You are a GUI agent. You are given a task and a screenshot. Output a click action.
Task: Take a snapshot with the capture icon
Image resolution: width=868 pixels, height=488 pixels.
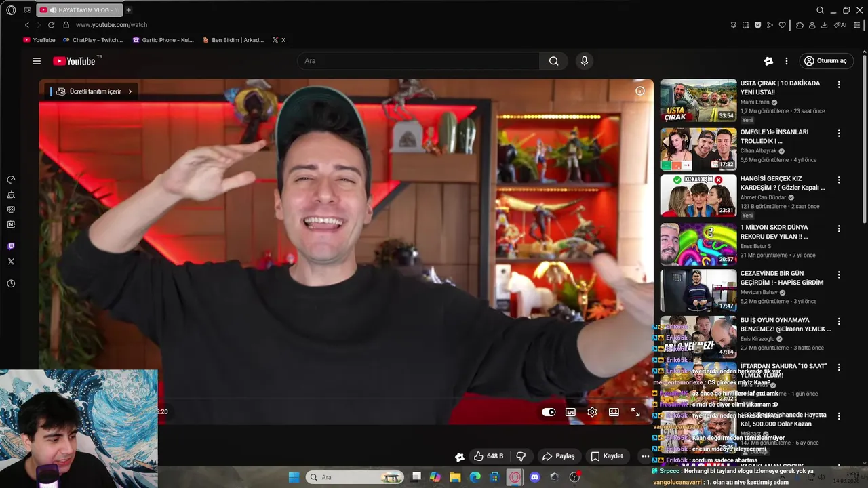click(745, 25)
